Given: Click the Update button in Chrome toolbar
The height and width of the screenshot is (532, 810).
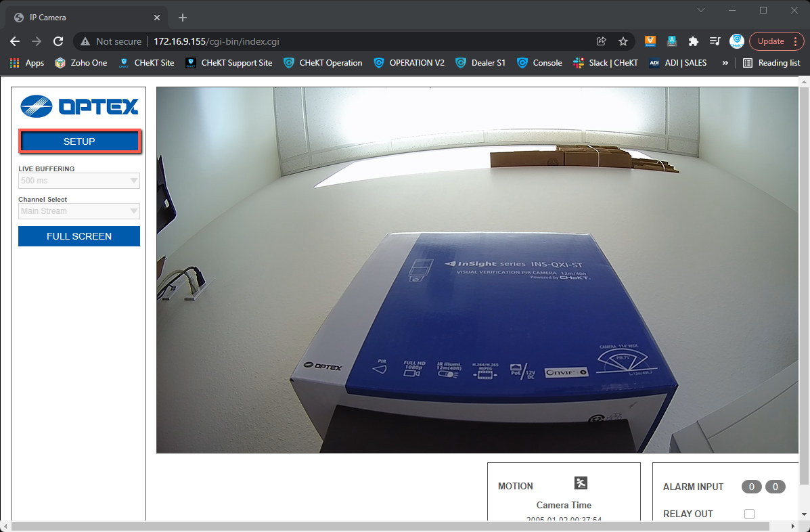Looking at the screenshot, I should (771, 41).
